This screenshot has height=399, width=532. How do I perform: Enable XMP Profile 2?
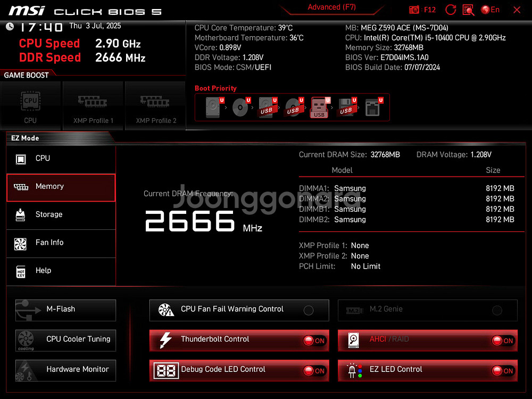[156, 106]
